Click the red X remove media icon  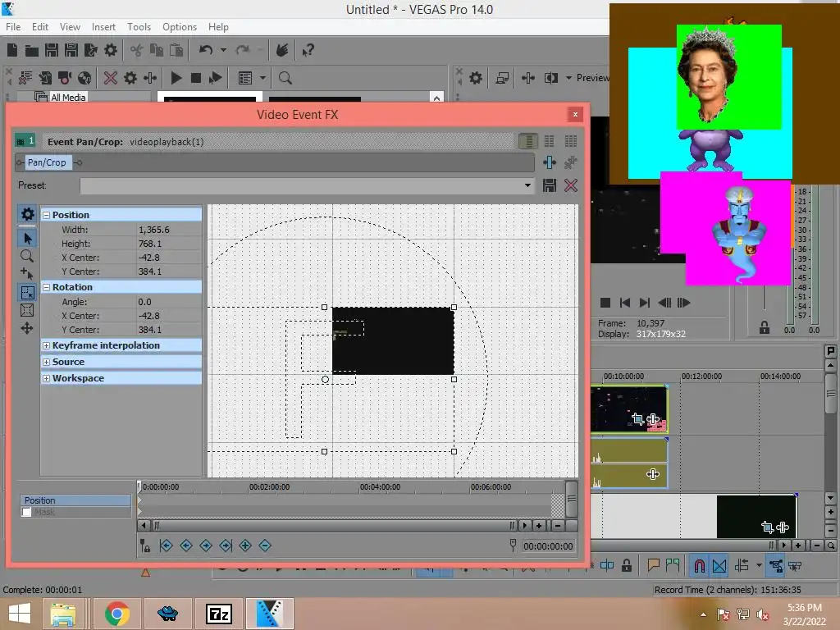tap(111, 78)
